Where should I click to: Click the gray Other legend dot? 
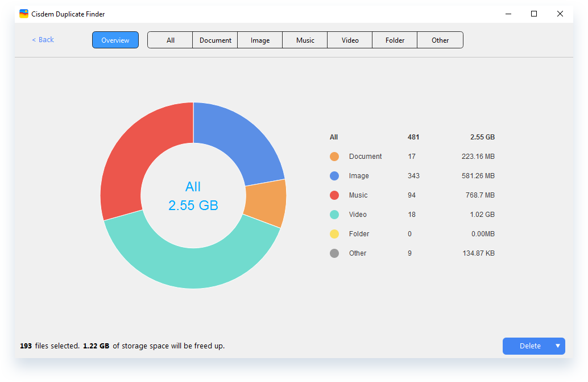point(334,253)
